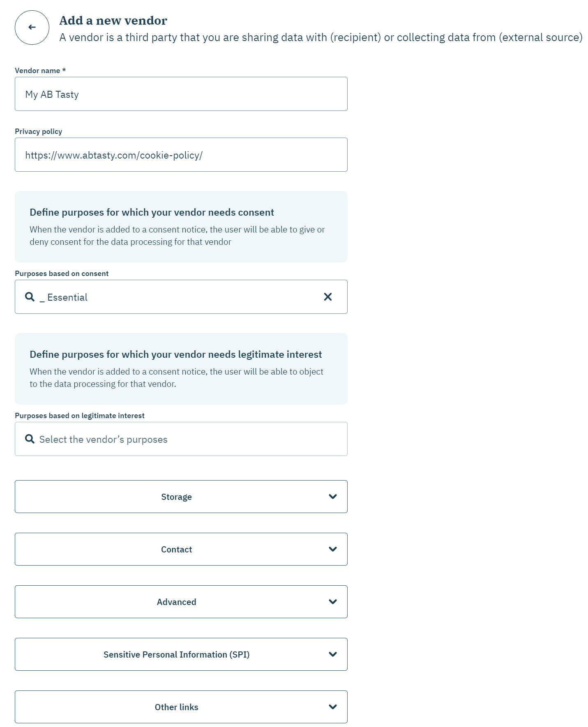This screenshot has height=727, width=588.
Task: Click the Essential purpose tag text
Action: coord(67,297)
